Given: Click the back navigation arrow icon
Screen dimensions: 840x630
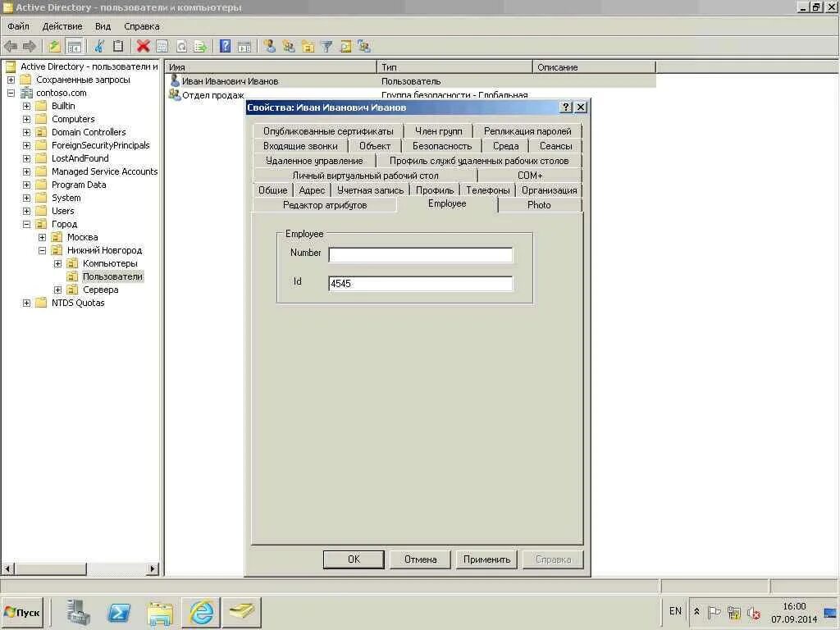Looking at the screenshot, I should (9, 46).
